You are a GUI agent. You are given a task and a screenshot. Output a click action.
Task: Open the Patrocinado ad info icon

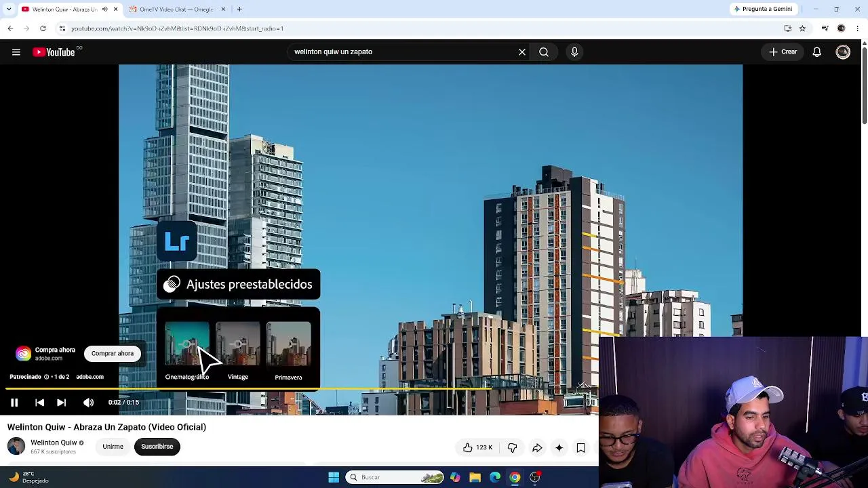(x=46, y=377)
